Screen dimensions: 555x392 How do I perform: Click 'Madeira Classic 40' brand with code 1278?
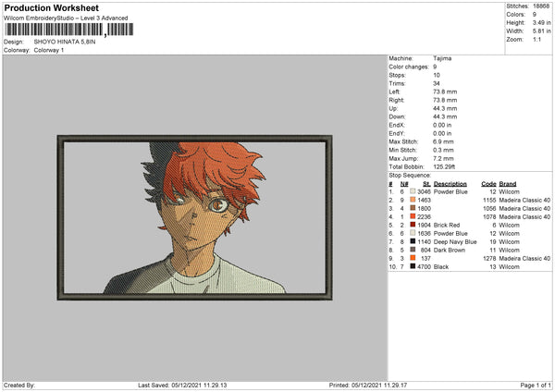[524, 258]
